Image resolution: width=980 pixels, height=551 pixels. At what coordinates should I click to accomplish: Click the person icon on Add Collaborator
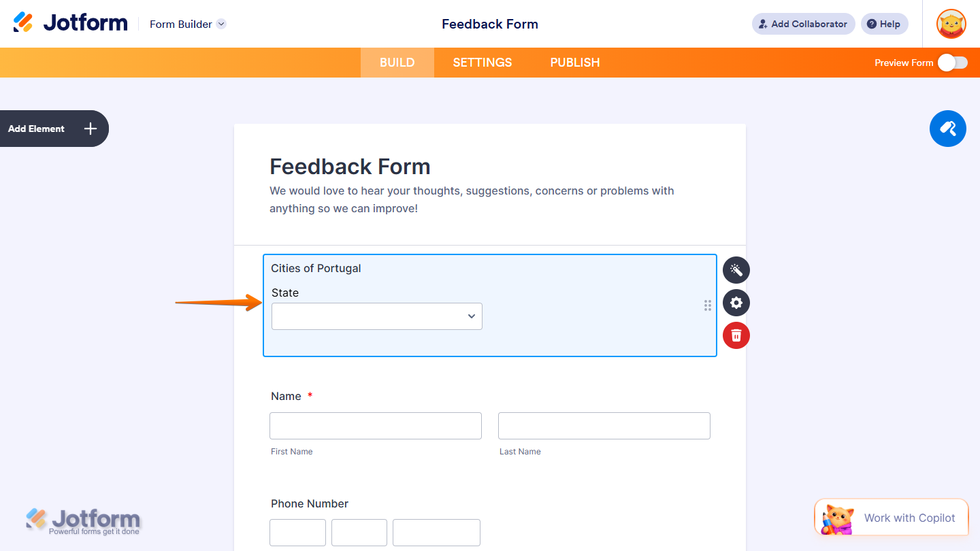point(762,24)
